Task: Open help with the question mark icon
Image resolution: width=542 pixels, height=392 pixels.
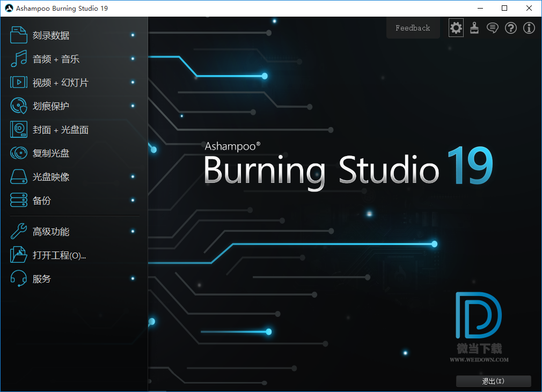Action: 511,28
